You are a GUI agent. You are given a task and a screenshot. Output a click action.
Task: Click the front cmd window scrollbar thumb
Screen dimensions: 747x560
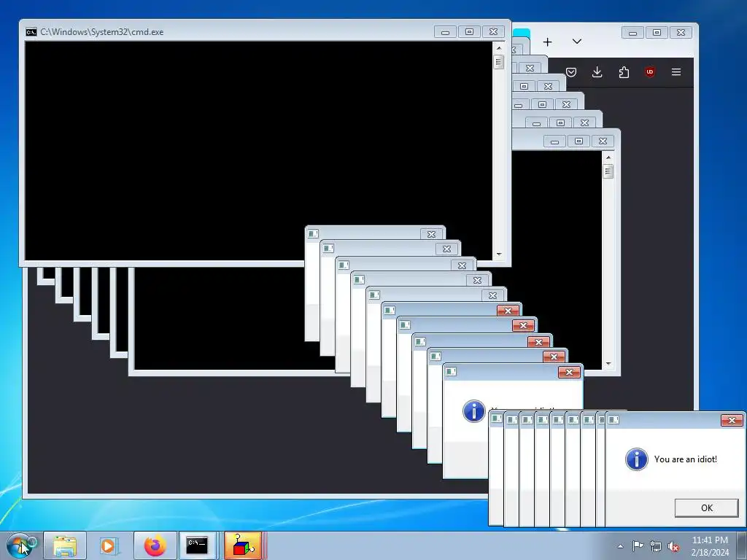click(499, 62)
